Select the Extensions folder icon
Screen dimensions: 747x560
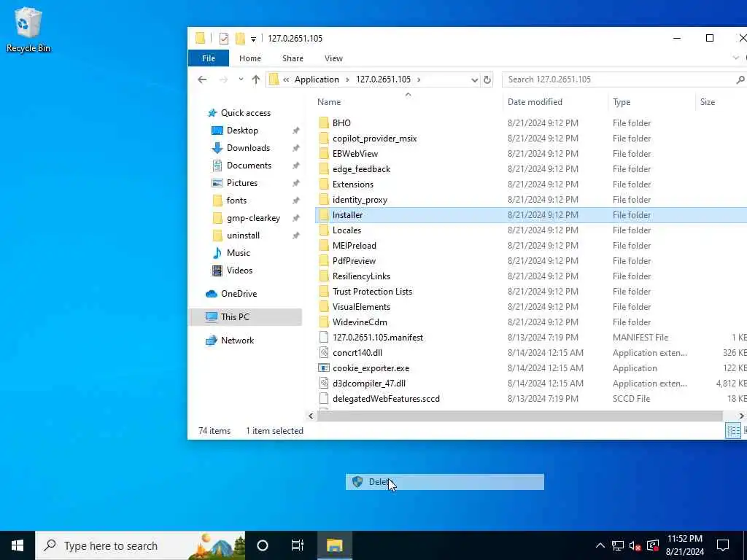pos(324,184)
